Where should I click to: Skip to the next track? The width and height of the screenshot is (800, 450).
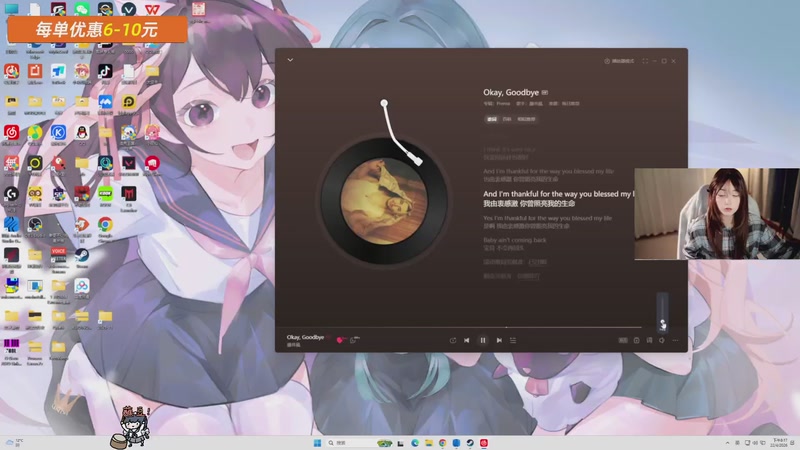499,340
